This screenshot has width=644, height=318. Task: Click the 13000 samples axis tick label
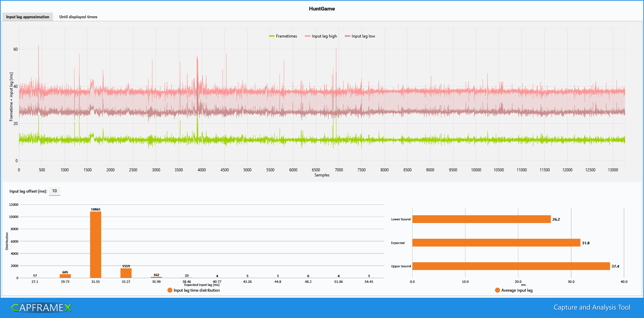613,170
